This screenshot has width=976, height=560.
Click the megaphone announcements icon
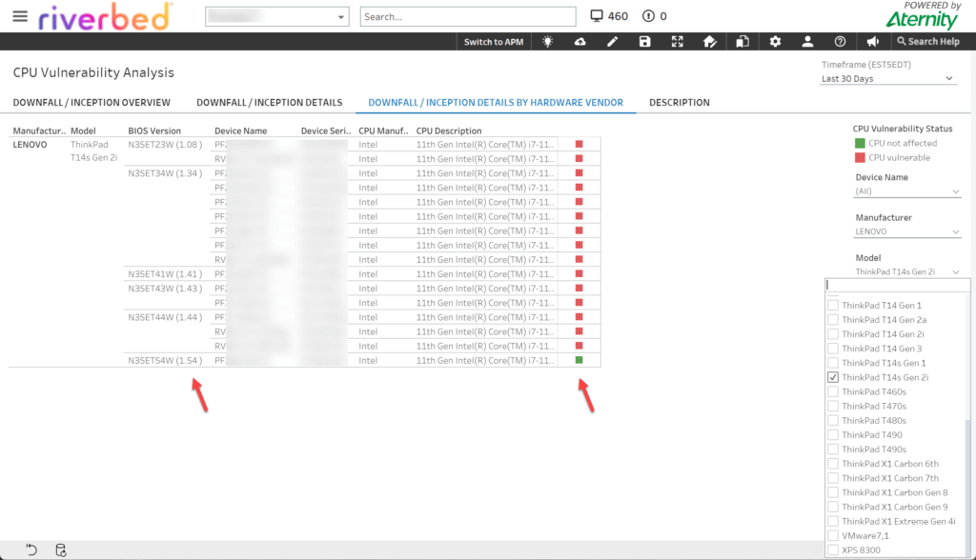[x=873, y=42]
